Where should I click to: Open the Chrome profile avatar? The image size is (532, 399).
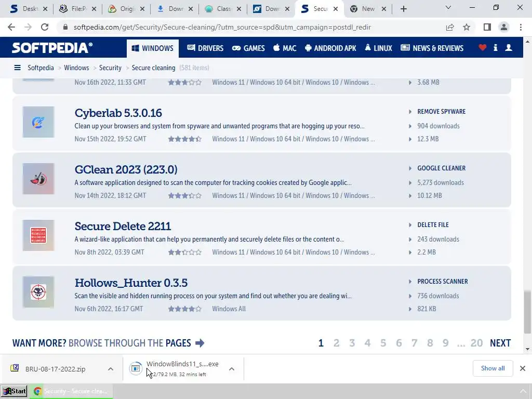504,27
